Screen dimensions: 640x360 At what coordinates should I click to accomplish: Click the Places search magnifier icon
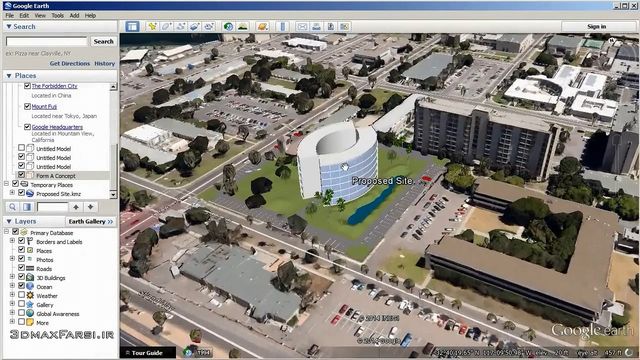click(x=13, y=207)
